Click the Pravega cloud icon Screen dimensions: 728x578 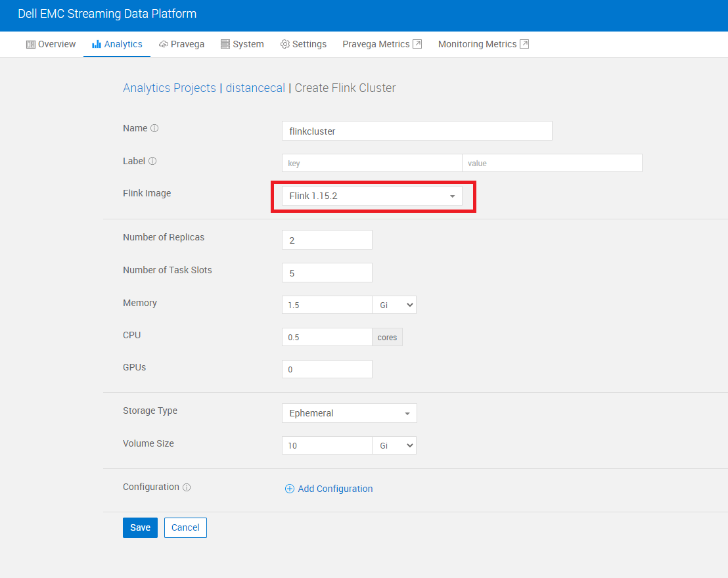162,44
